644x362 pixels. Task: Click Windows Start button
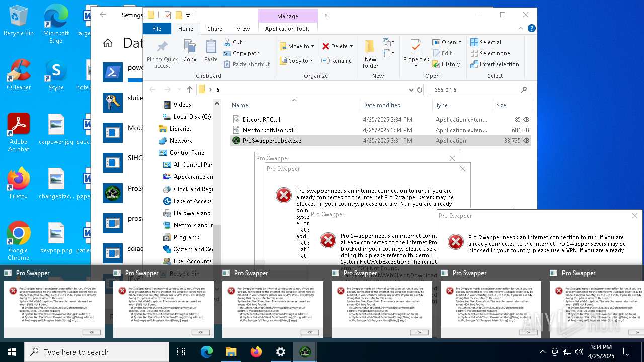tap(12, 352)
